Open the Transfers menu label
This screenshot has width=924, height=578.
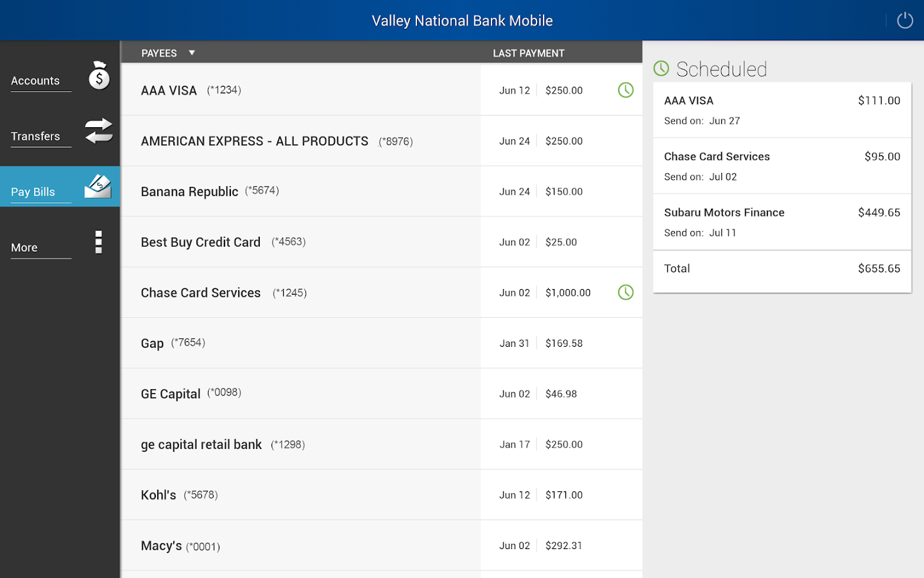(35, 136)
